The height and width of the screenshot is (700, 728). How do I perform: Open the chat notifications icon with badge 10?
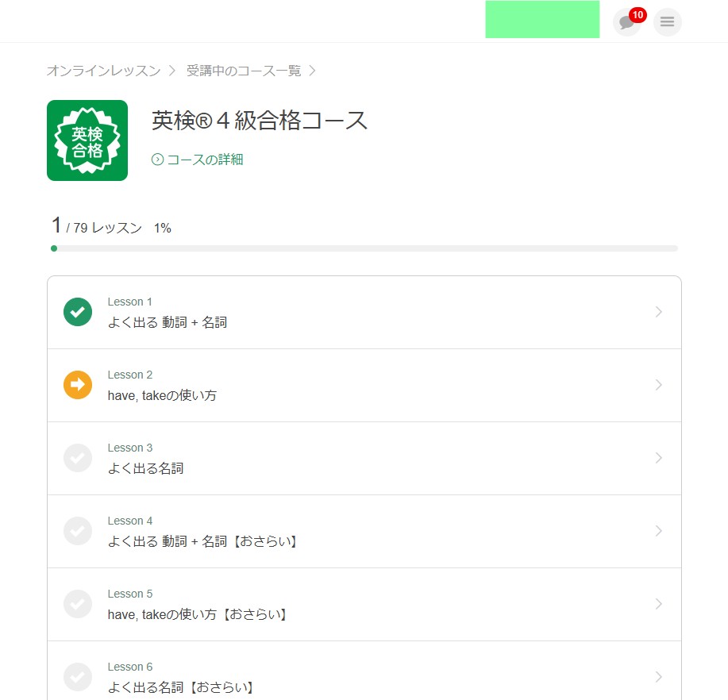coord(626,22)
